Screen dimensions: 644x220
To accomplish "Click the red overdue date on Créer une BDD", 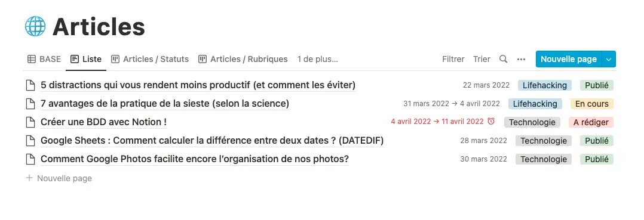I will pos(437,122).
